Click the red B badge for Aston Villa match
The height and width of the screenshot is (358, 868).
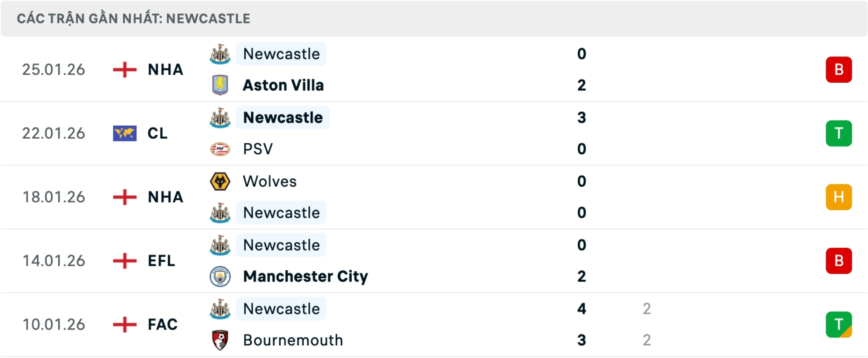[839, 70]
